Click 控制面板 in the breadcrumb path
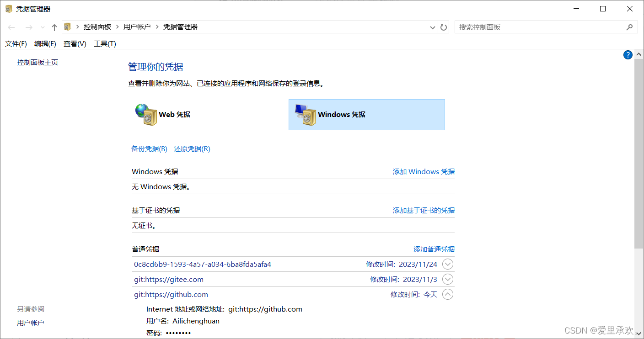Viewport: 644px width, 339px height. coord(97,27)
